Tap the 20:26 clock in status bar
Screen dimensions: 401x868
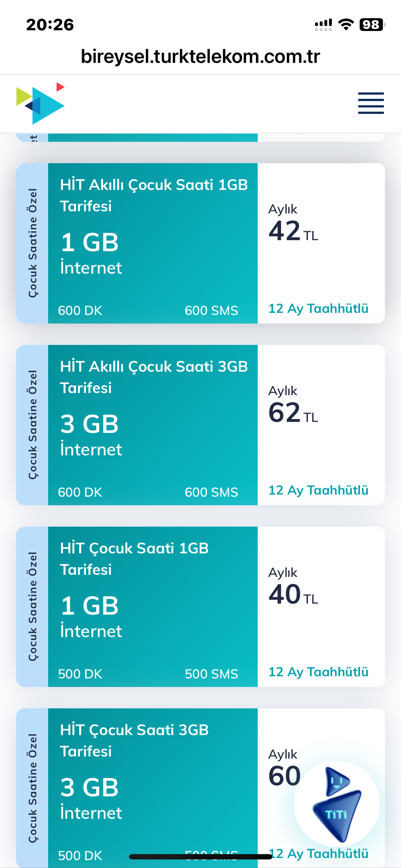click(50, 25)
